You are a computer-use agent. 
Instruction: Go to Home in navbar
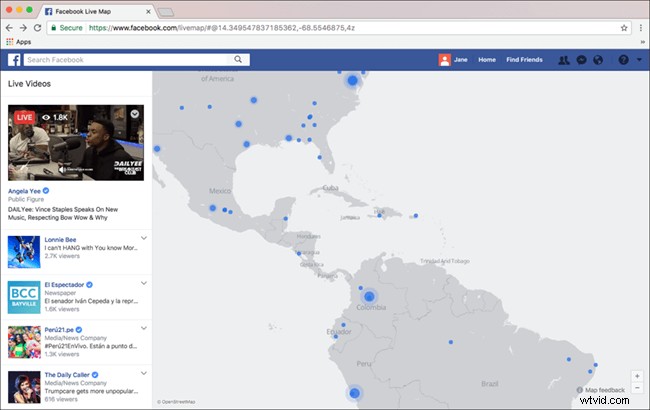487,60
